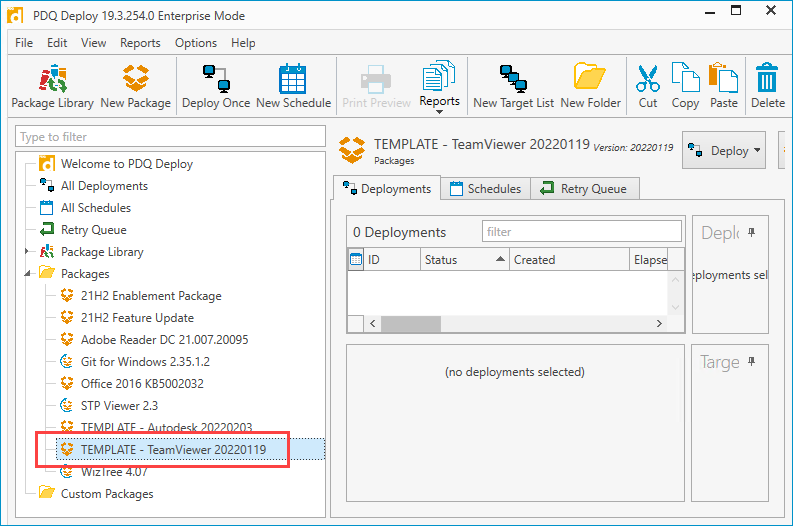This screenshot has width=793, height=526.
Task: Pin the Deployment details panel
Action: point(752,232)
